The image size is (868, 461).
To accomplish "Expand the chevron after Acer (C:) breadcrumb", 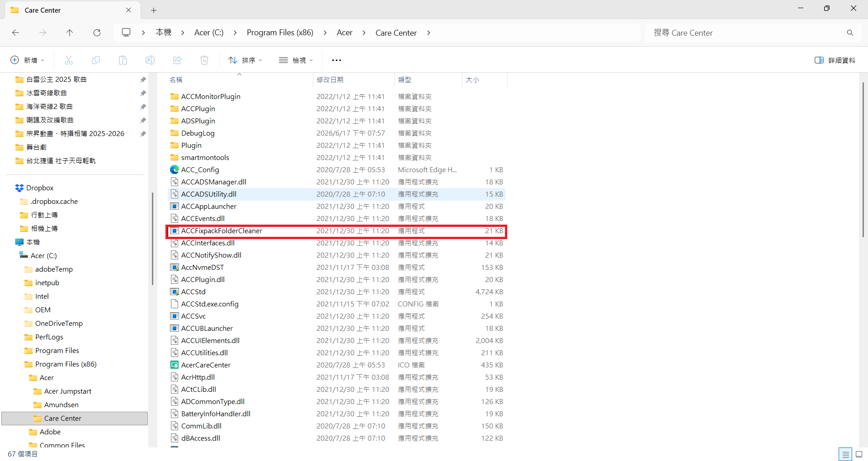I will [x=235, y=33].
